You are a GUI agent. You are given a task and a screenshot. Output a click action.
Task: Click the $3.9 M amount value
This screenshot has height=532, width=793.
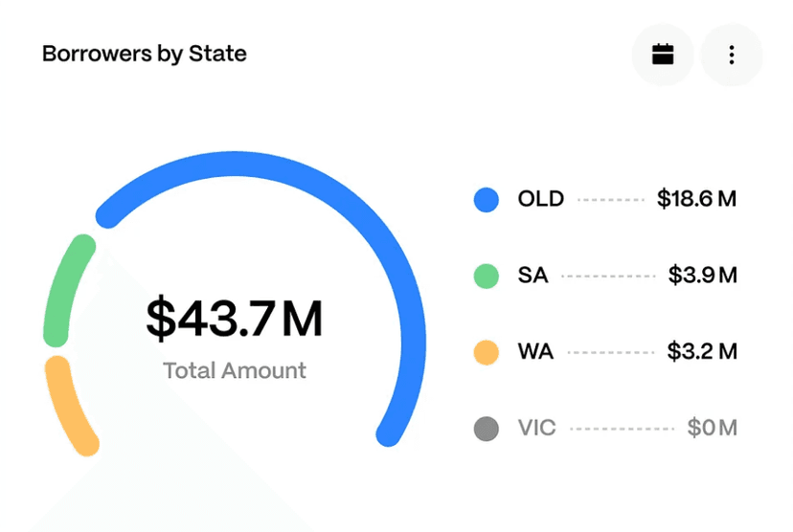click(702, 276)
